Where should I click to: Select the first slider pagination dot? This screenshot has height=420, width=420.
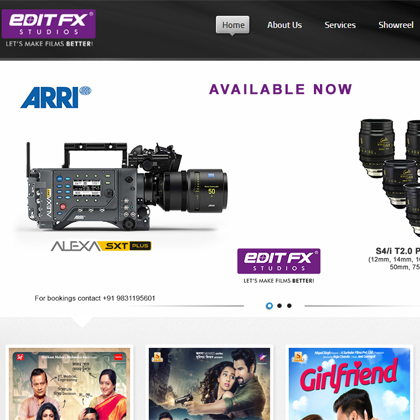pyautogui.click(x=269, y=306)
